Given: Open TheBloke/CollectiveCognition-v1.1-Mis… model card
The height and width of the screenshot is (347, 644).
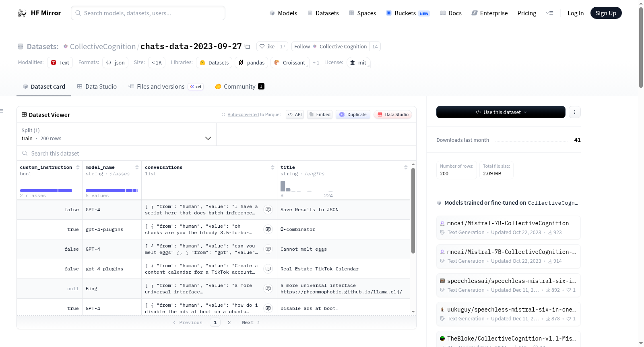Looking at the screenshot, I should [508, 339].
